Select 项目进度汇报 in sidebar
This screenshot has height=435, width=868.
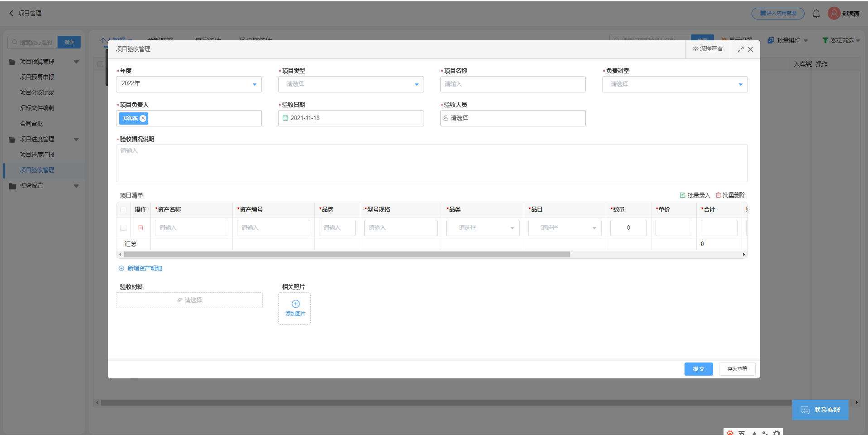tap(37, 155)
